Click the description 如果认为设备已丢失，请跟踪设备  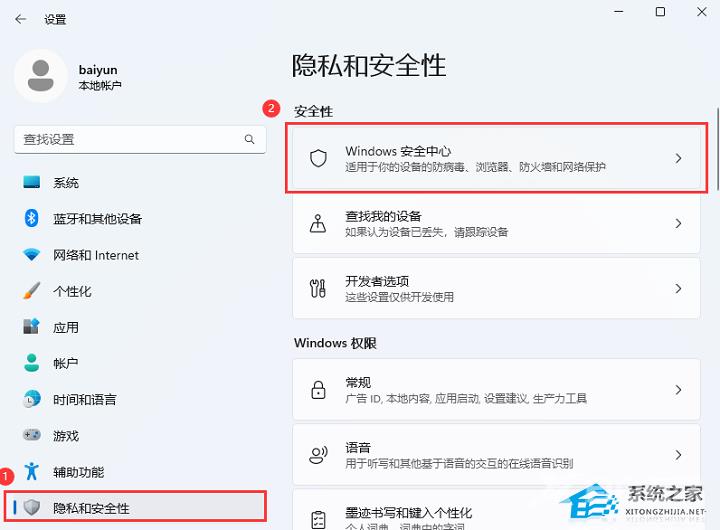coord(427,232)
